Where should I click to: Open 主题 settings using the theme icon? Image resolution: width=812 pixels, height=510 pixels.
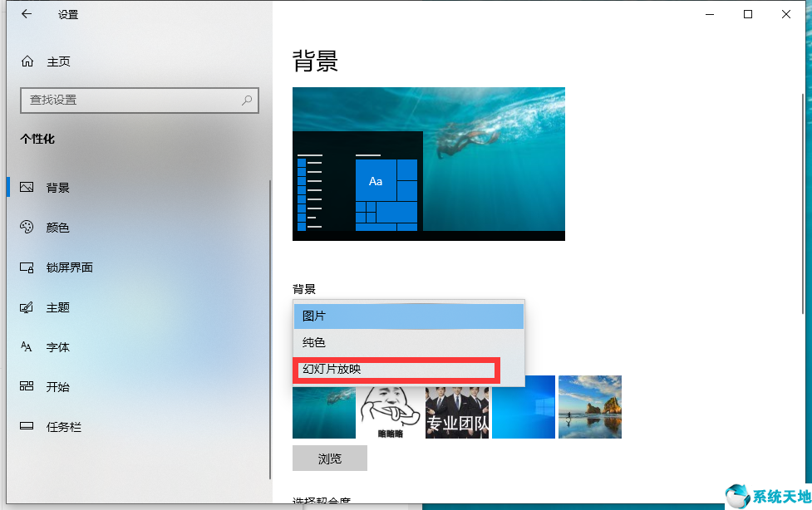point(27,306)
